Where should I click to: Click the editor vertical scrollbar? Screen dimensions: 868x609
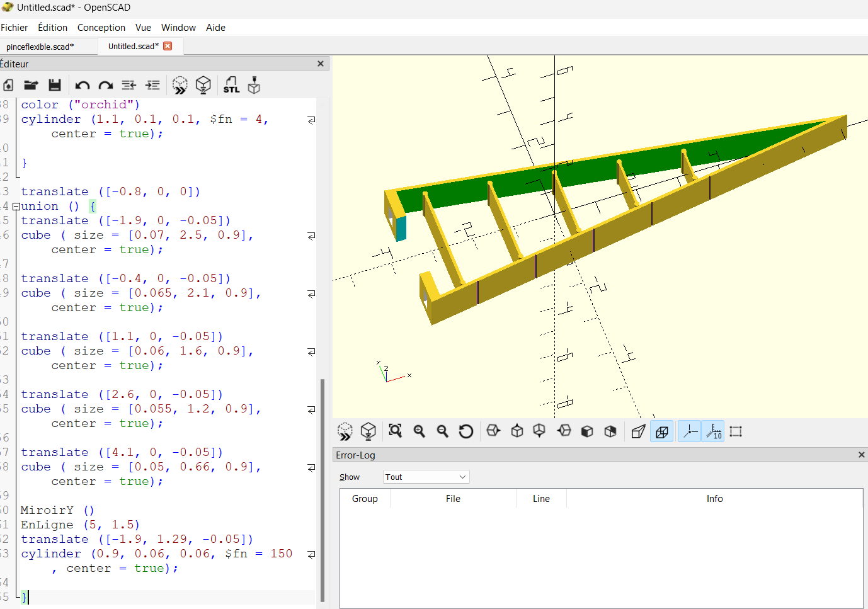[323, 490]
